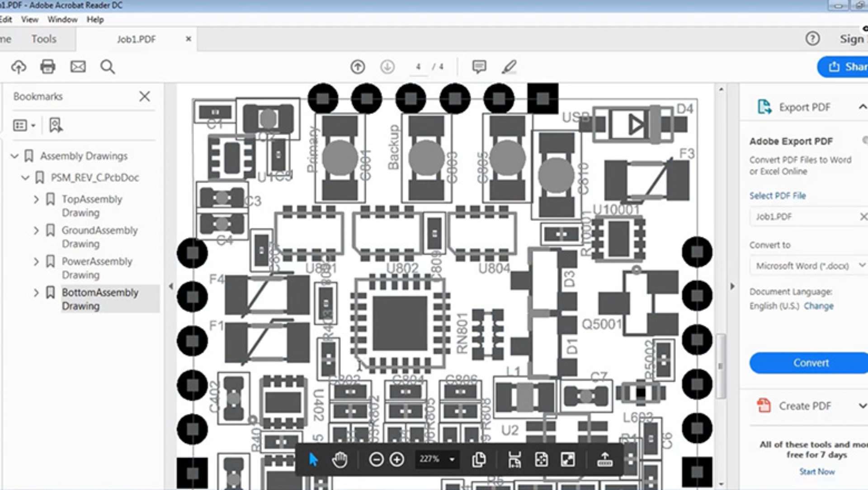Image resolution: width=868 pixels, height=490 pixels.
Task: Switch to the Tools tab
Action: click(x=43, y=38)
